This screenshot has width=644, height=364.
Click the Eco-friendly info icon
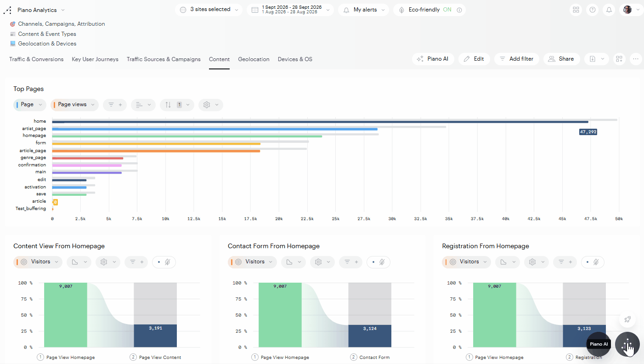pos(458,10)
